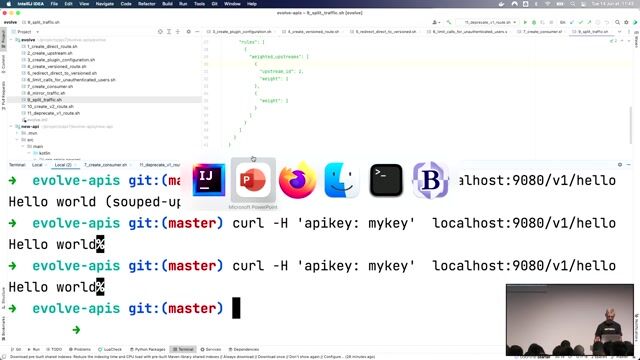Click the build hammer icon
The width and height of the screenshot is (640, 360).
tap(449, 22)
